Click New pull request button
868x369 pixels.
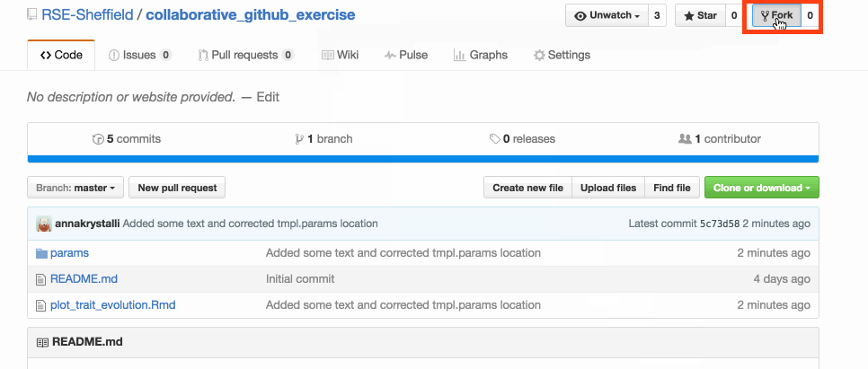177,188
